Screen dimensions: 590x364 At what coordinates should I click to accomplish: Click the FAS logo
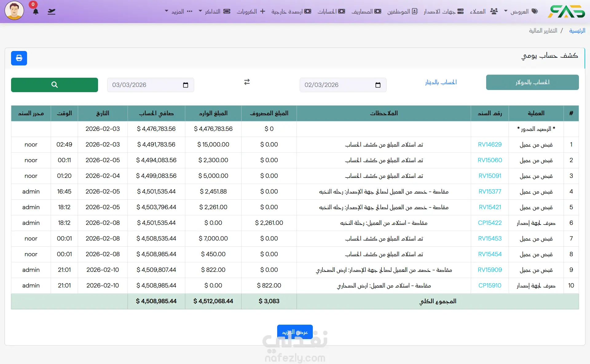click(x=566, y=11)
